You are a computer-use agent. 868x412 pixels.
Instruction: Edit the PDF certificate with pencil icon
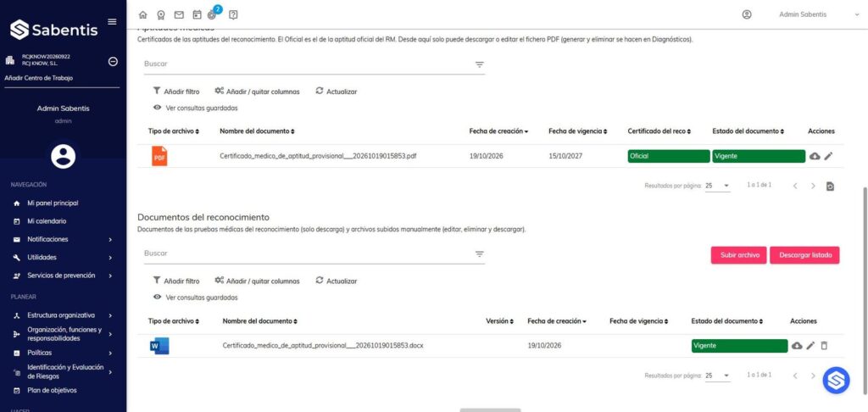click(828, 156)
